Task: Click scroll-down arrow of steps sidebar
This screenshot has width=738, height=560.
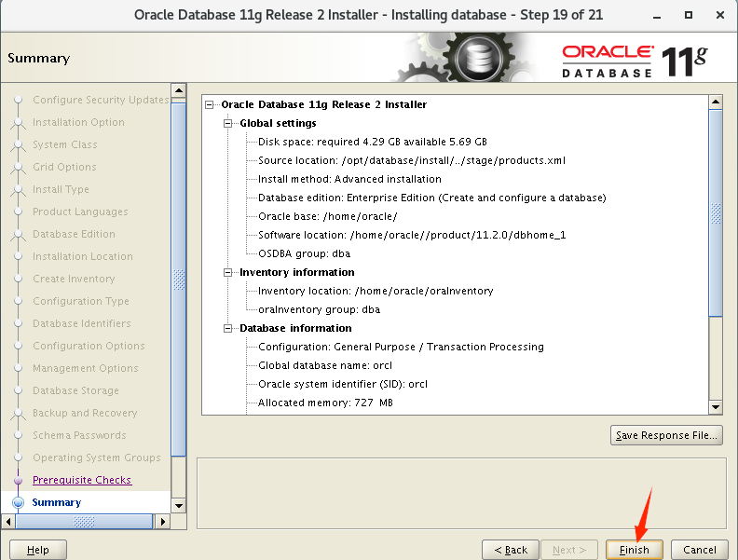Action: pos(179,506)
